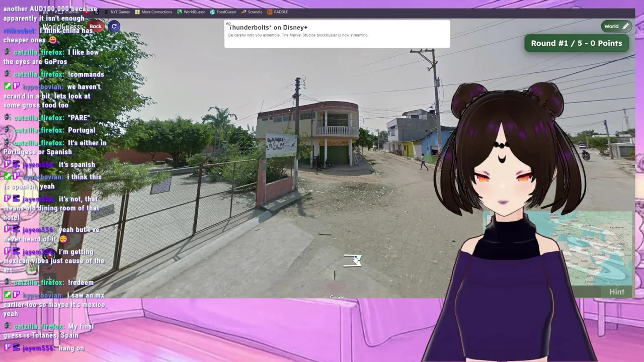644x362 pixels.
Task: Click the More Connections grid favicon
Action: click(137, 12)
